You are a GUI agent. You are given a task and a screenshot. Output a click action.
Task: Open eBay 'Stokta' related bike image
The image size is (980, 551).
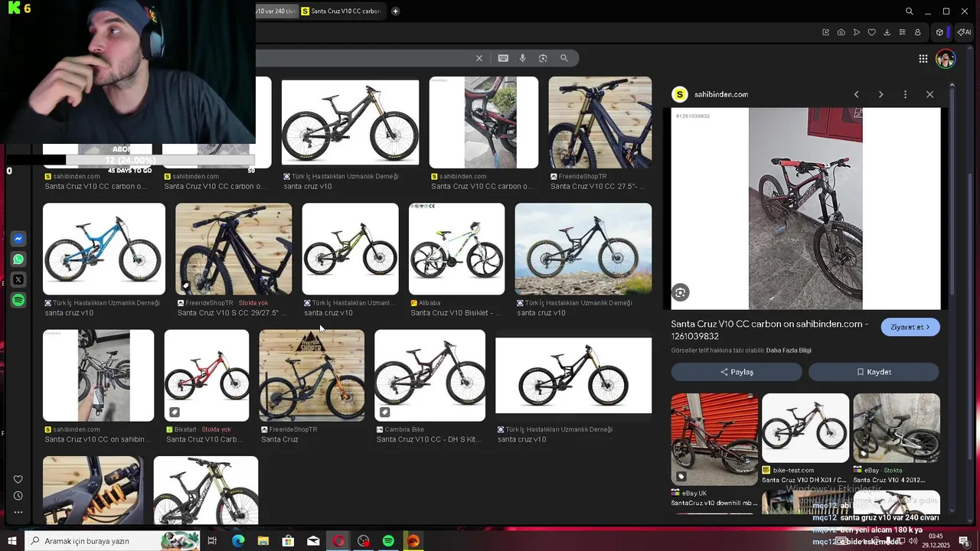(x=897, y=428)
